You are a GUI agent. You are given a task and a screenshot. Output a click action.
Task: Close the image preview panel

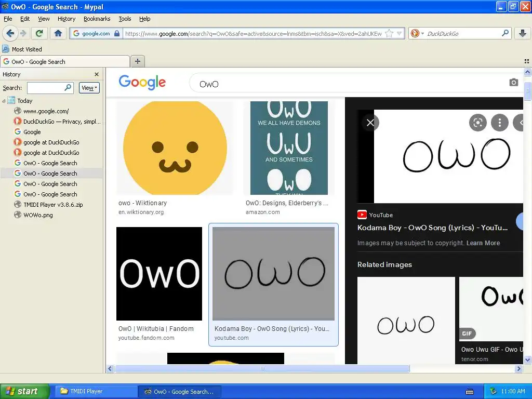[370, 123]
